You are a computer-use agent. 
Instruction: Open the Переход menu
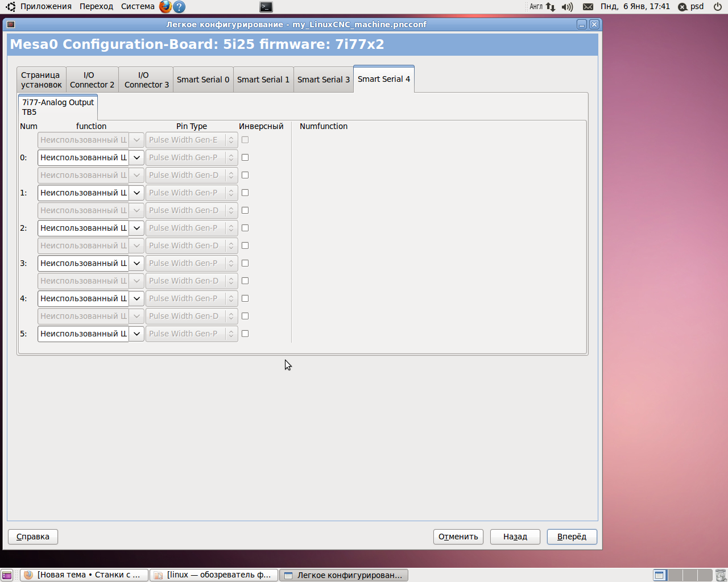click(96, 7)
